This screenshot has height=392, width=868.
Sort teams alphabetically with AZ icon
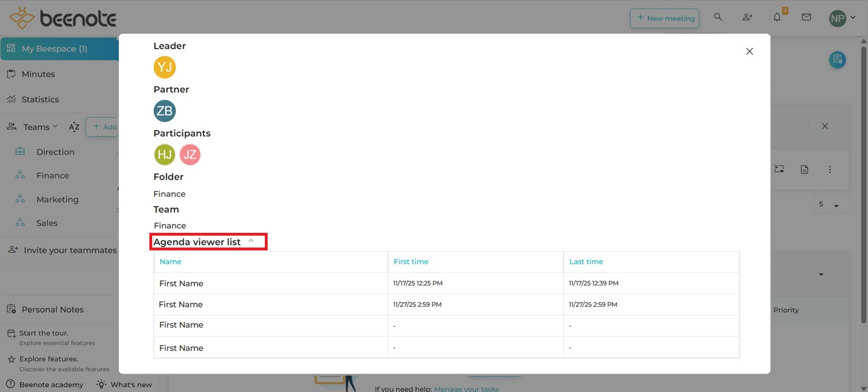coord(74,127)
